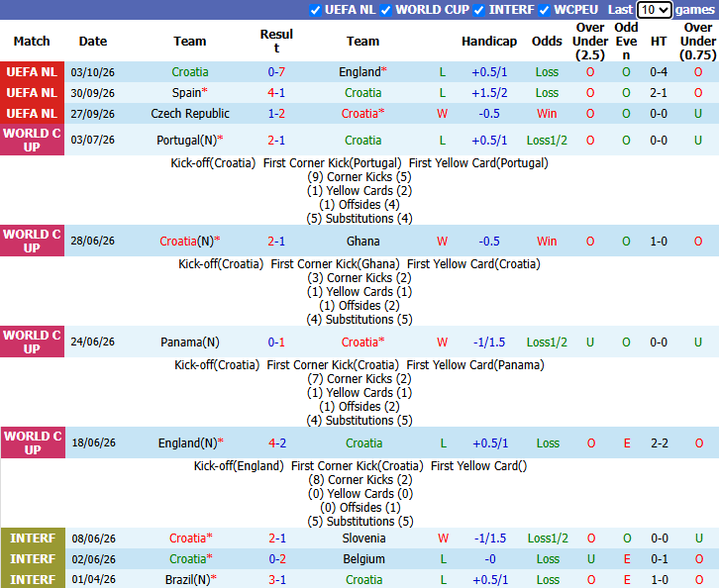
Task: Click the WORLD CUP badge for 03/07/26
Action: click(32, 140)
